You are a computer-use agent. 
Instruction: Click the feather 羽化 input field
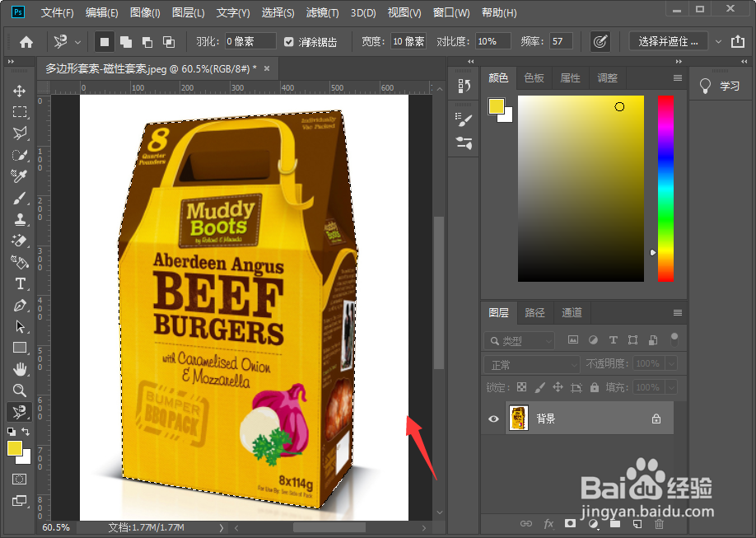tap(250, 41)
